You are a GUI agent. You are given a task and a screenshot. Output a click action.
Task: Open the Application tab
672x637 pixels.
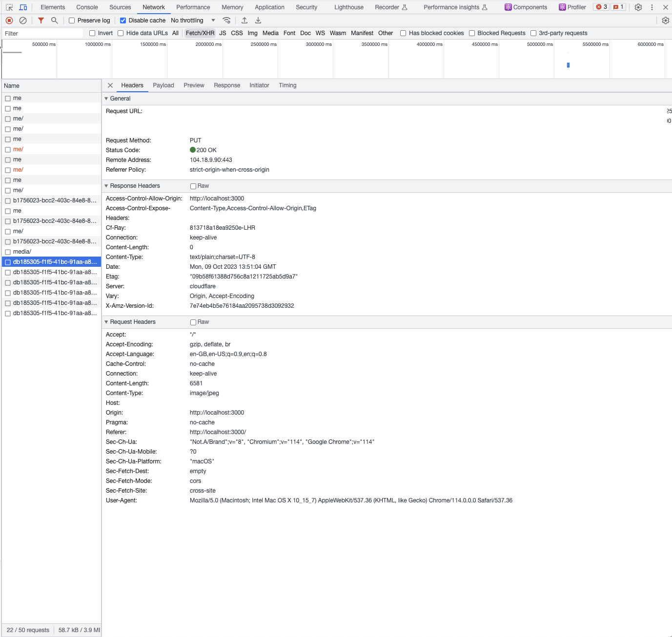pyautogui.click(x=269, y=7)
